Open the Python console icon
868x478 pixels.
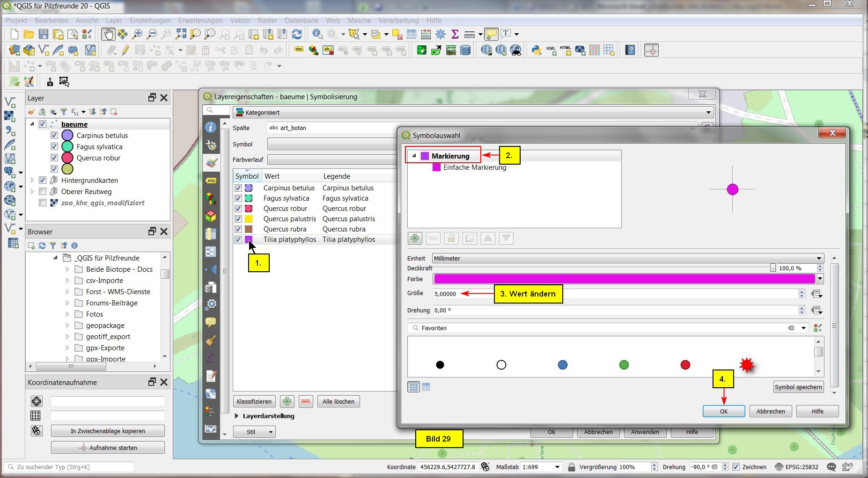pos(537,50)
